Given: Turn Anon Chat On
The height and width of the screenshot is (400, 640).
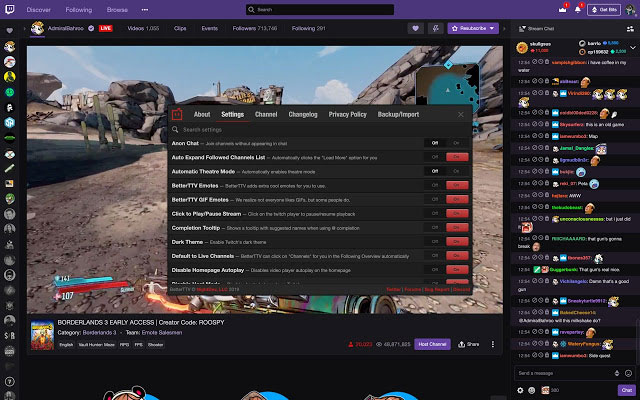Looking at the screenshot, I should pyautogui.click(x=456, y=143).
